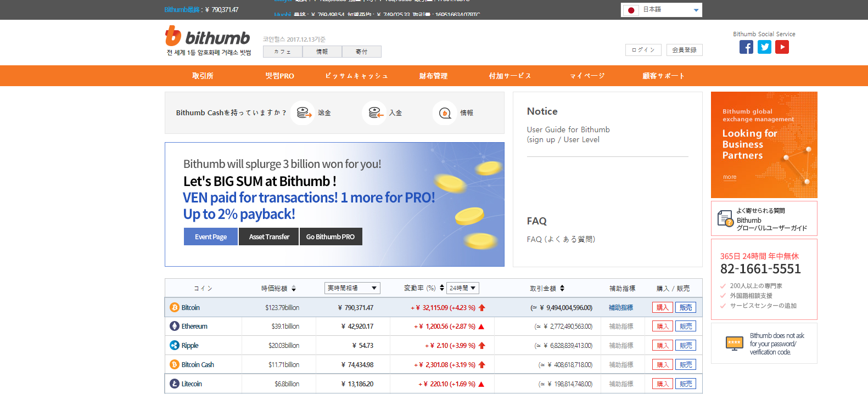Click the Litecoin coin icon
The height and width of the screenshot is (394, 868).
[x=175, y=384]
